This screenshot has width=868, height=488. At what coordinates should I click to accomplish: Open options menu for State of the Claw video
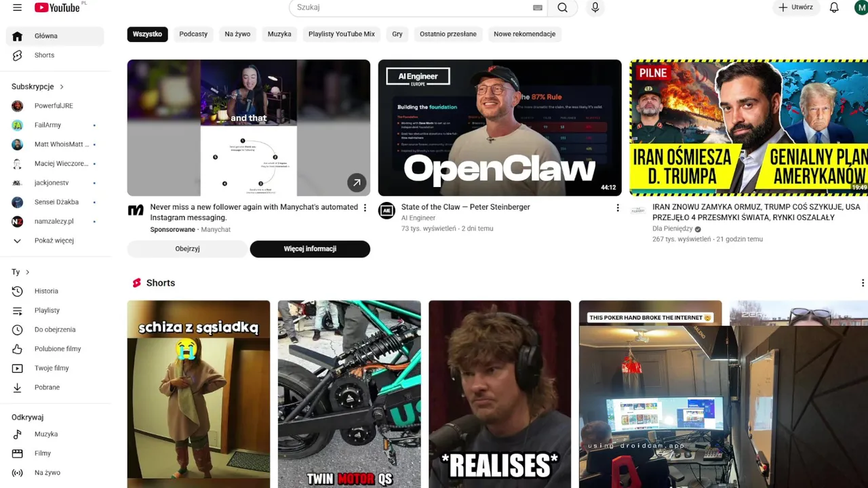coord(617,208)
